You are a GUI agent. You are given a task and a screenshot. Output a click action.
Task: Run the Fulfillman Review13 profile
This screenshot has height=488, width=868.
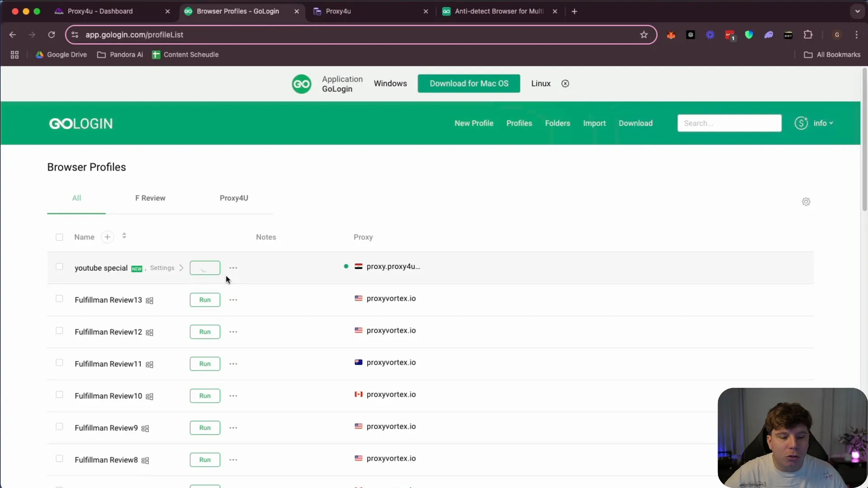pyautogui.click(x=205, y=300)
